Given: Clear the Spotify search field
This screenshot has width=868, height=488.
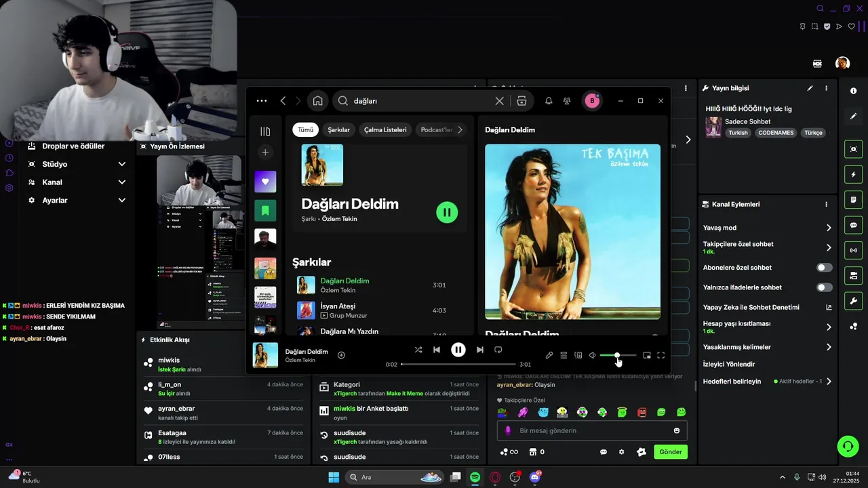Looking at the screenshot, I should 499,101.
